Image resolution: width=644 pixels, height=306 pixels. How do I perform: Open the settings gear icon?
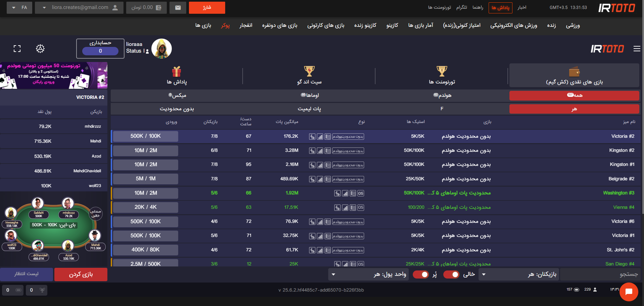[40, 49]
